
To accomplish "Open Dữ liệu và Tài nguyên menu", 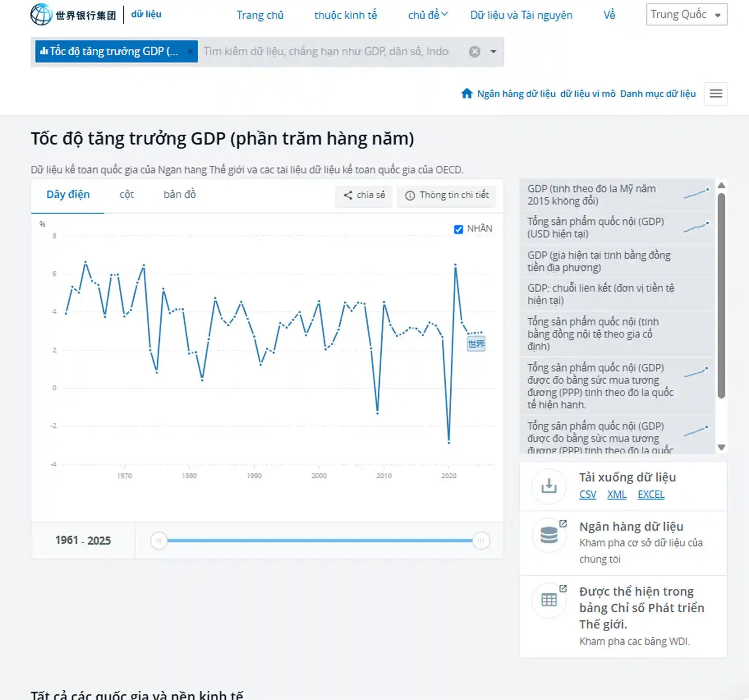I will [x=521, y=15].
